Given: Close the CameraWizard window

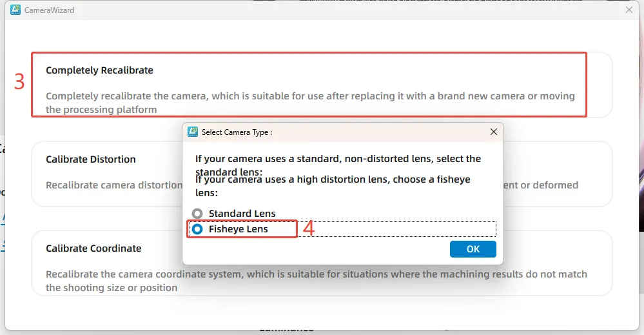Looking at the screenshot, I should point(629,10).
